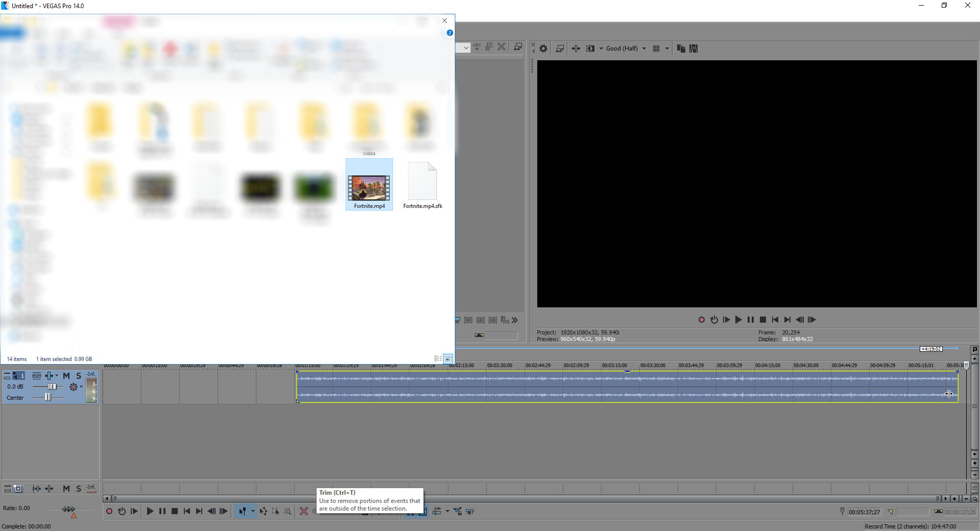Click Play from start in preview transport
The width and height of the screenshot is (980, 531).
pyautogui.click(x=726, y=320)
